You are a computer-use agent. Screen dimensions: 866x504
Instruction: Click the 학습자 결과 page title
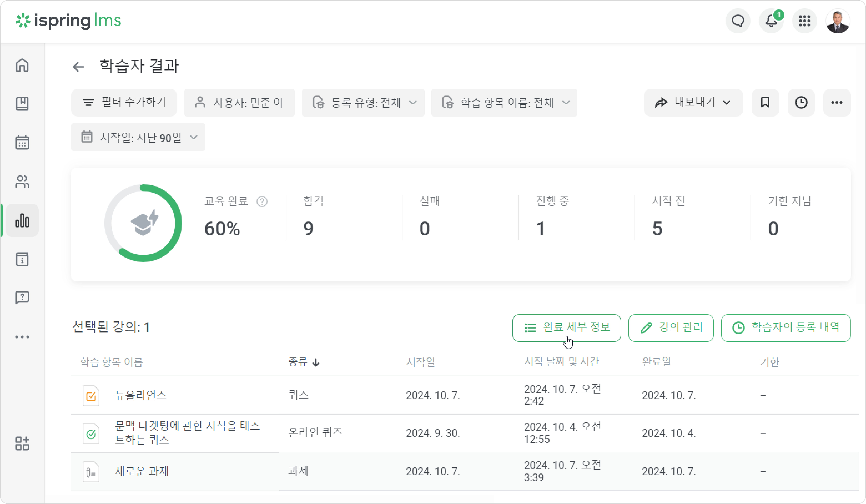[x=139, y=66]
